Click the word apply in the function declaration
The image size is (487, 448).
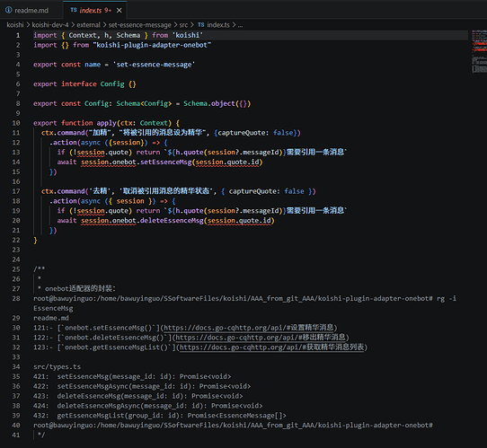pos(106,123)
